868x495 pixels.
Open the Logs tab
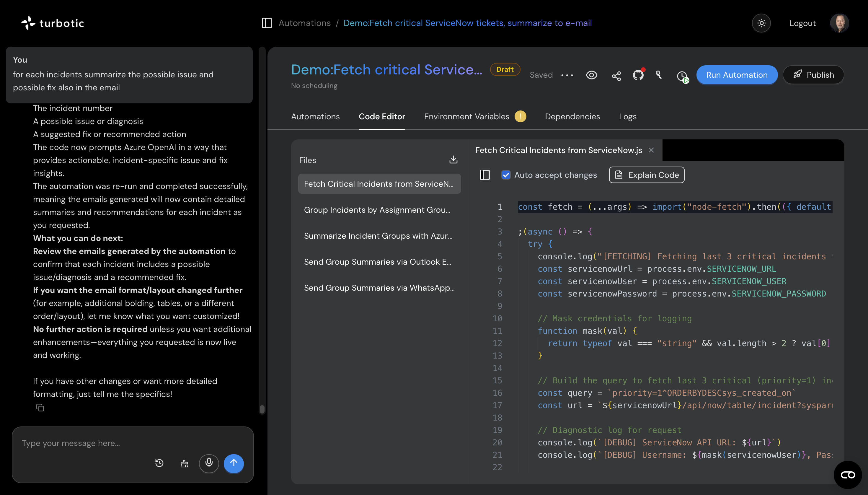(627, 116)
